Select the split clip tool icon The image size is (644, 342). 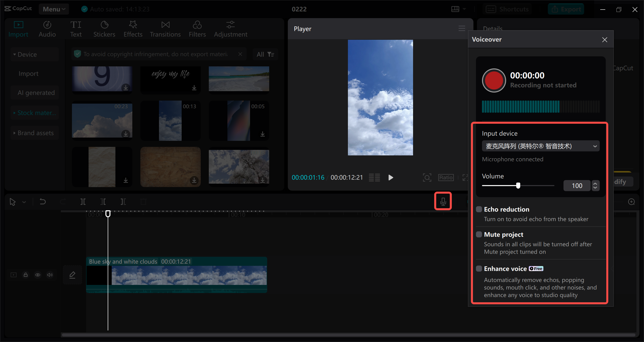[x=83, y=201]
